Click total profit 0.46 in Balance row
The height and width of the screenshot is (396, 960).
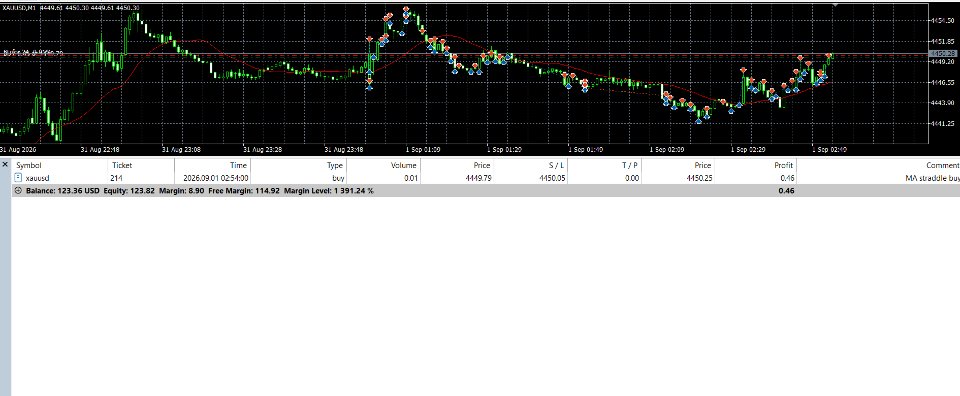786,191
